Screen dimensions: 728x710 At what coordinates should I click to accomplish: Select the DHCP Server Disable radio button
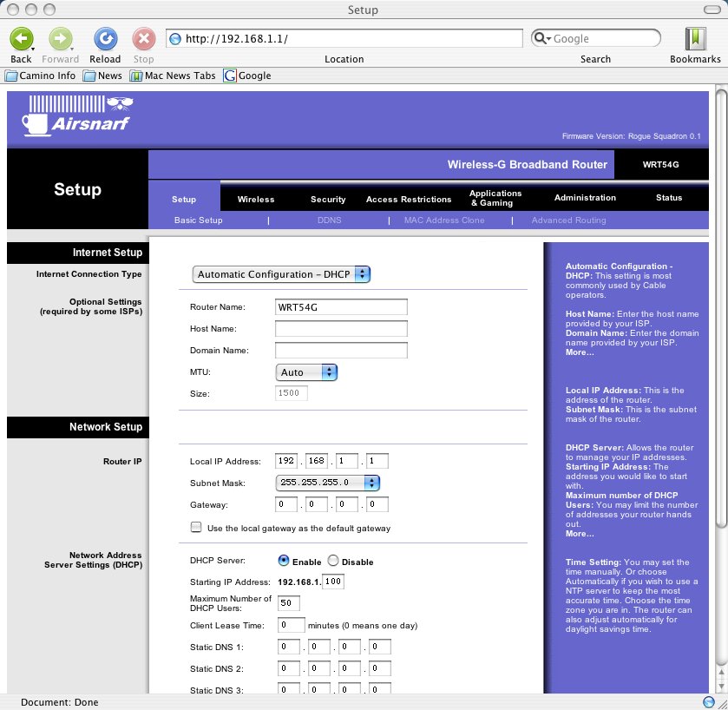[333, 562]
